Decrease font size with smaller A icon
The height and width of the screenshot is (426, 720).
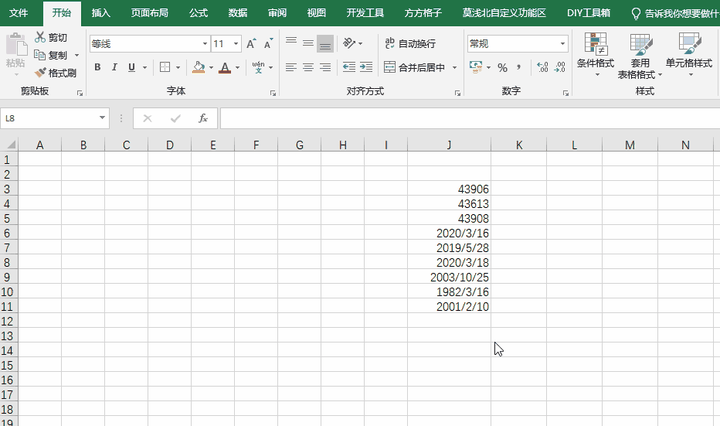click(x=268, y=44)
